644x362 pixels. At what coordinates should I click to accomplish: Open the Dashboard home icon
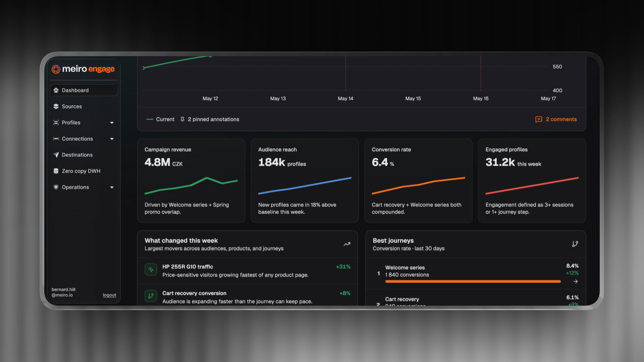[56, 90]
